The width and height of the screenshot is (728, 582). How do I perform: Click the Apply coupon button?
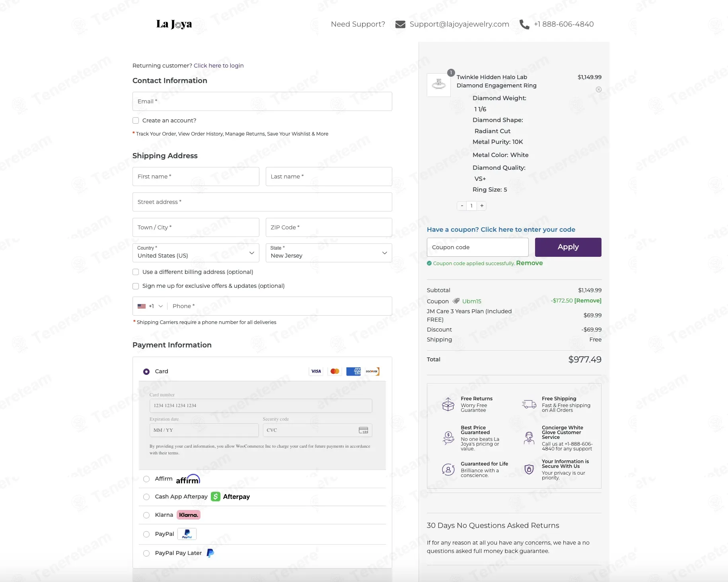pyautogui.click(x=568, y=247)
